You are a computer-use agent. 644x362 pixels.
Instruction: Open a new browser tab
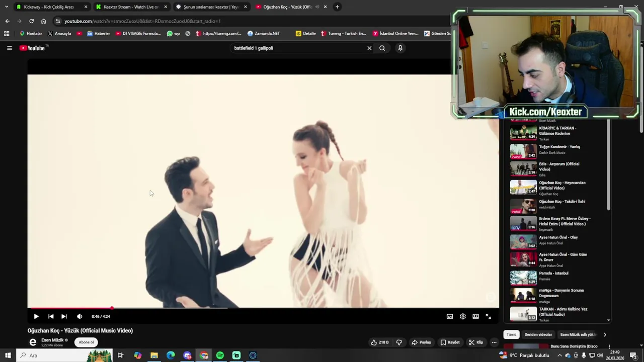point(337,7)
